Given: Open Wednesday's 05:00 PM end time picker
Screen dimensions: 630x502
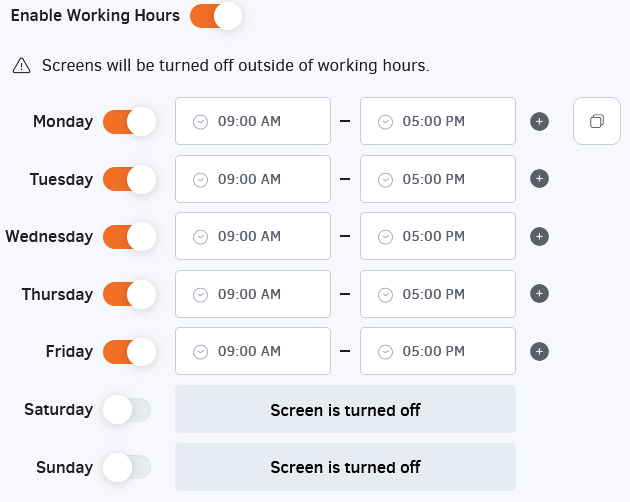Looking at the screenshot, I should (x=437, y=237).
